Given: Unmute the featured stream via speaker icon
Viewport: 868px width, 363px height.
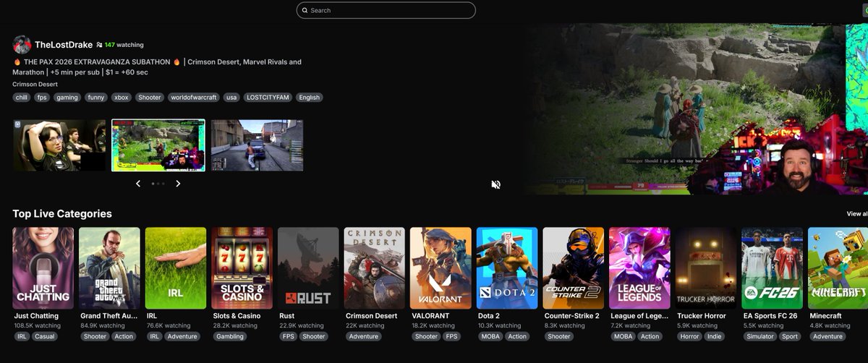Looking at the screenshot, I should [495, 184].
